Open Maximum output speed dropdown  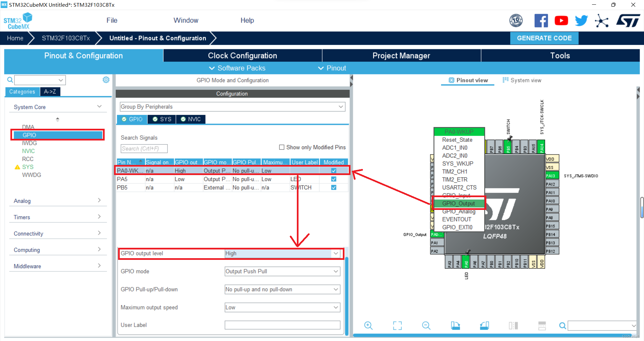[x=282, y=307]
